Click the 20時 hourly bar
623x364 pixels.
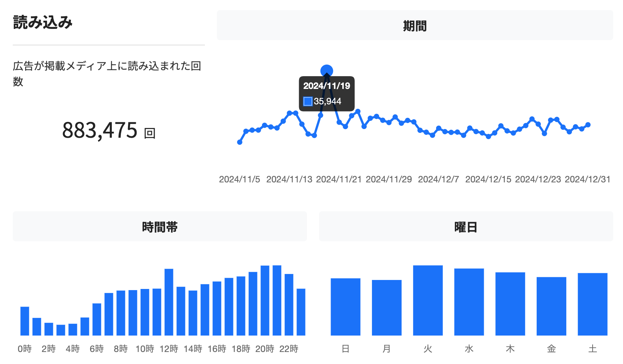point(265,300)
